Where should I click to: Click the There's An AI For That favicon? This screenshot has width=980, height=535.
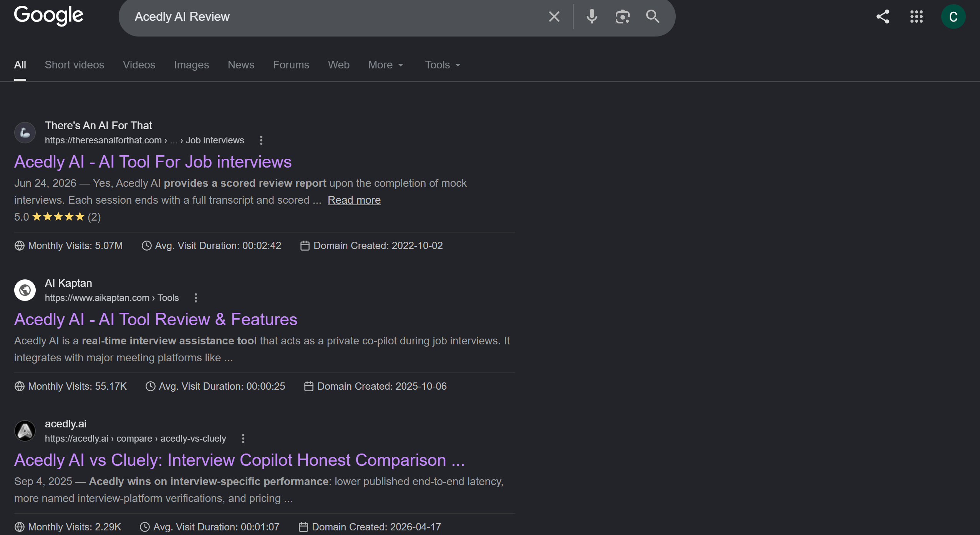coord(25,133)
